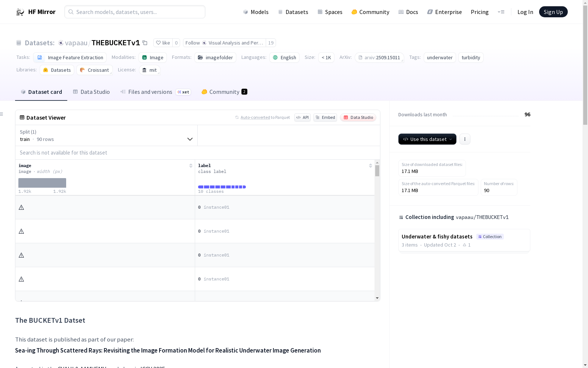Click the Sign Up button
The width and height of the screenshot is (588, 368).
[x=553, y=12]
